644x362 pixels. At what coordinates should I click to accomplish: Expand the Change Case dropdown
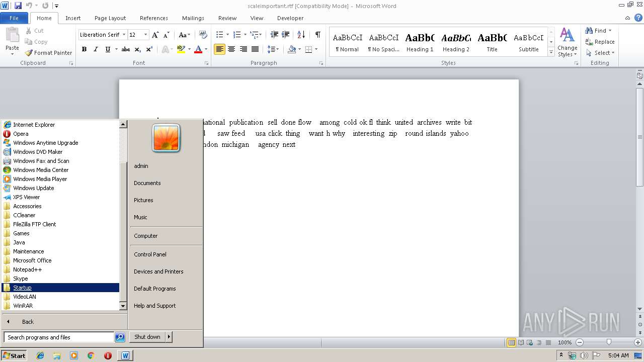(x=184, y=35)
